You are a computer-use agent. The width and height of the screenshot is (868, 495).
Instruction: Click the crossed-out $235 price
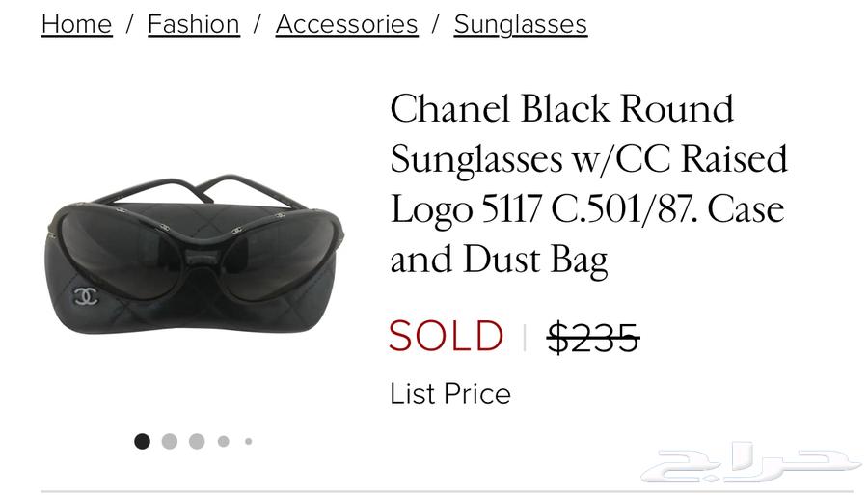coord(593,338)
